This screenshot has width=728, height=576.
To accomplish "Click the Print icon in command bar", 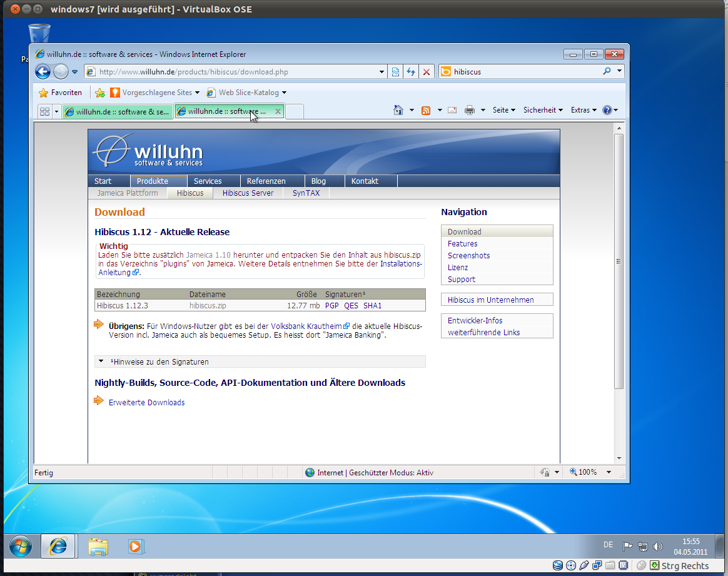I will (470, 110).
